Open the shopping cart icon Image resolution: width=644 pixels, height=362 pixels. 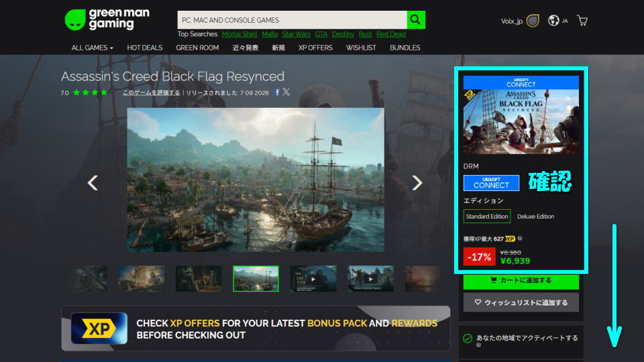tap(582, 20)
